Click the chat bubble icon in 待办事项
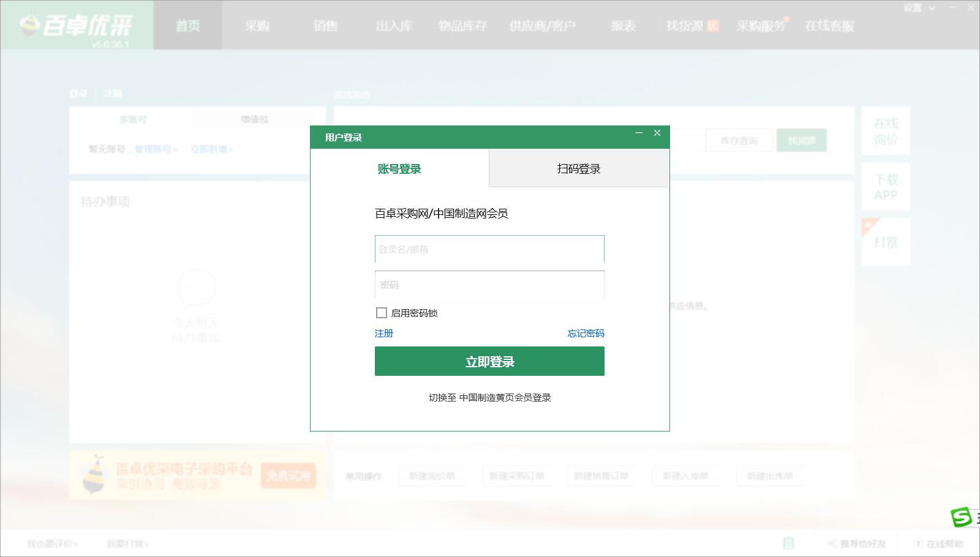 coord(197,288)
